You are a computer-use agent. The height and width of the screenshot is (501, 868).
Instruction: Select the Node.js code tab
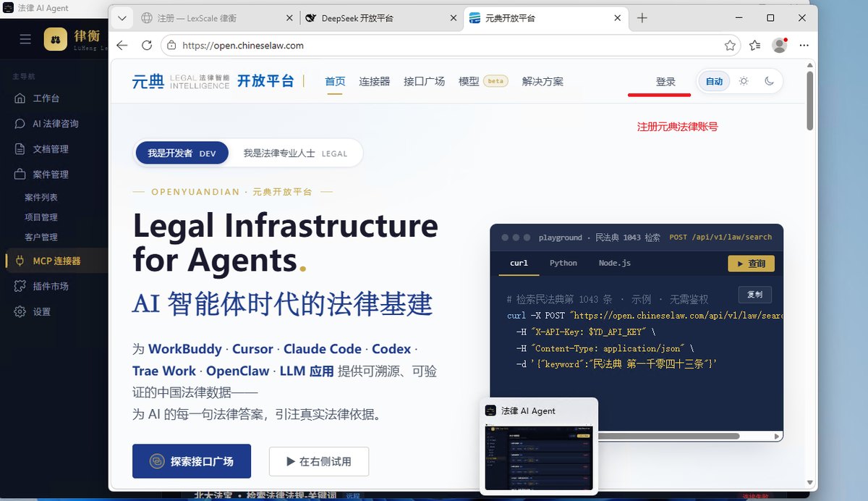coord(615,264)
